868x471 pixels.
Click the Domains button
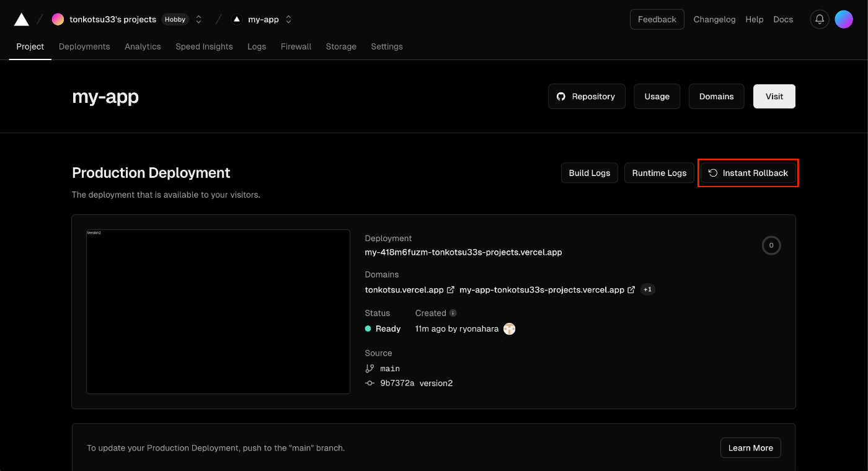pyautogui.click(x=717, y=97)
